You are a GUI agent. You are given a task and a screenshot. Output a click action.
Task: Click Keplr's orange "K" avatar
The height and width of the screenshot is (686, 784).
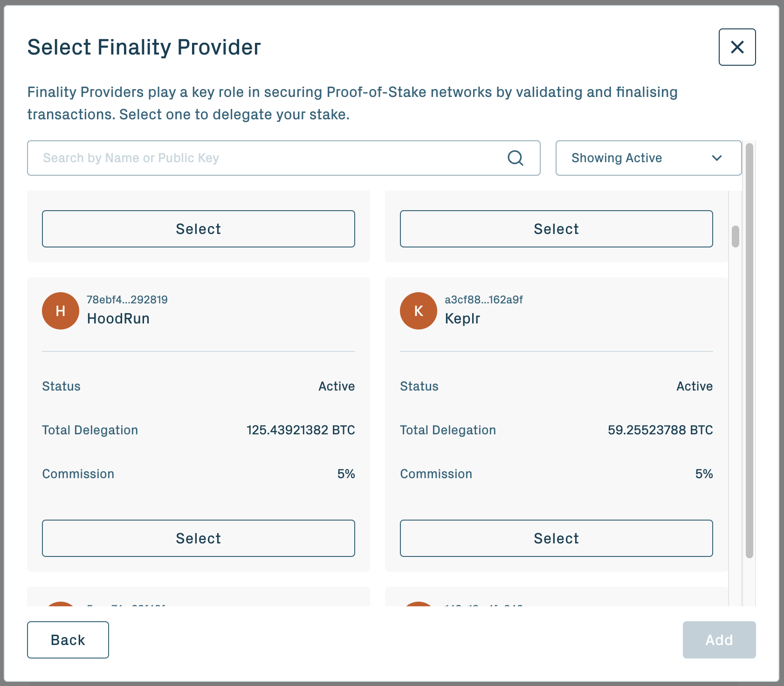pyautogui.click(x=419, y=311)
